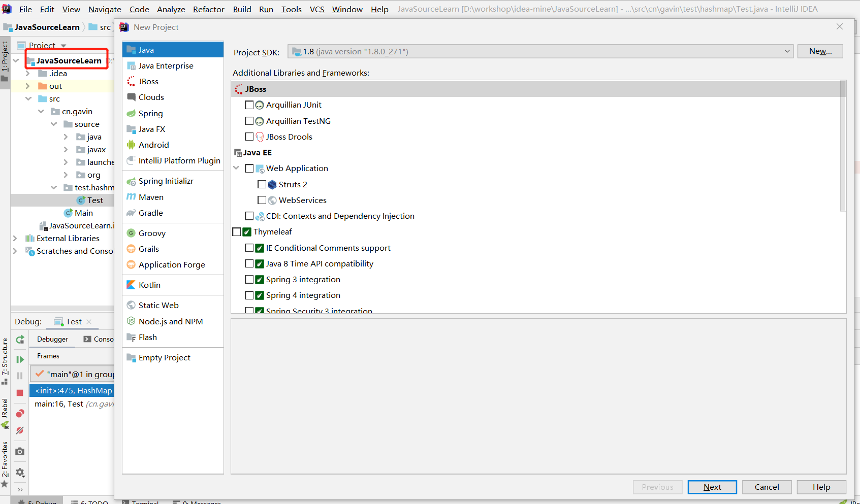Click the Next button
The width and height of the screenshot is (860, 504).
[x=712, y=487]
